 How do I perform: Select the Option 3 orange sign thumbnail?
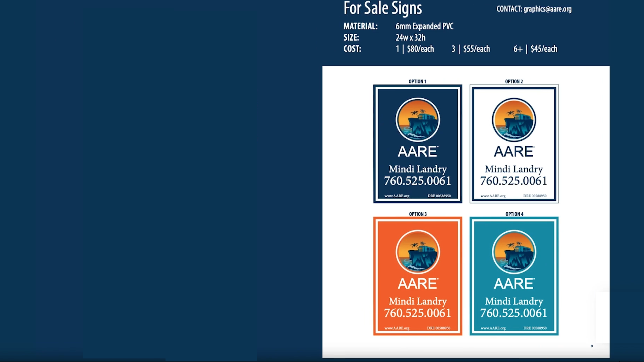pos(418,276)
